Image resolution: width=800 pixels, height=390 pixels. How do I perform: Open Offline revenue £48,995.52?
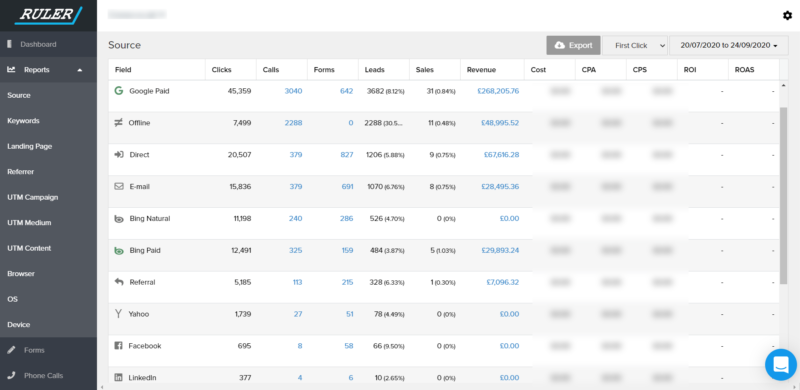click(x=500, y=123)
